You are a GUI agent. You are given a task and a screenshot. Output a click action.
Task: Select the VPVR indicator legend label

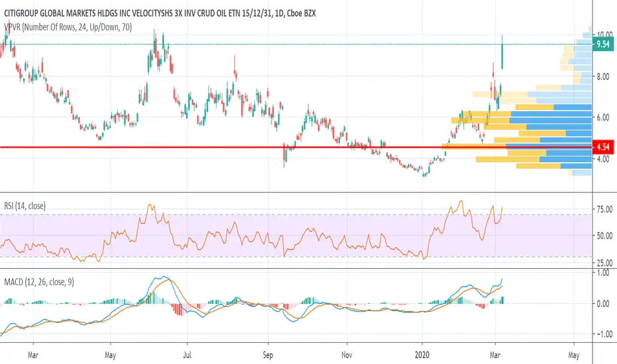click(68, 27)
